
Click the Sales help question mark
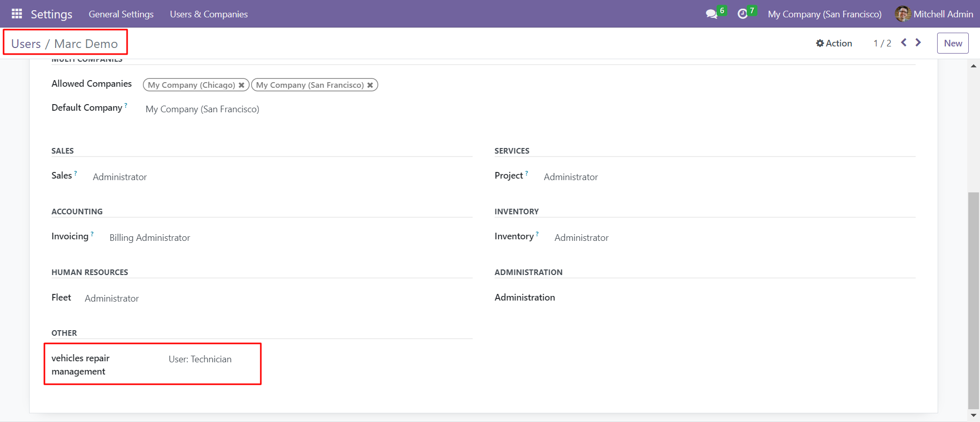[76, 173]
